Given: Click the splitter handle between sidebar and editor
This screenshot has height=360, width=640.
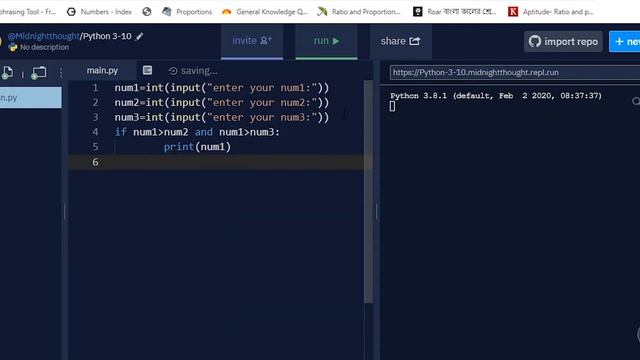Looking at the screenshot, I should pyautogui.click(x=64, y=211).
